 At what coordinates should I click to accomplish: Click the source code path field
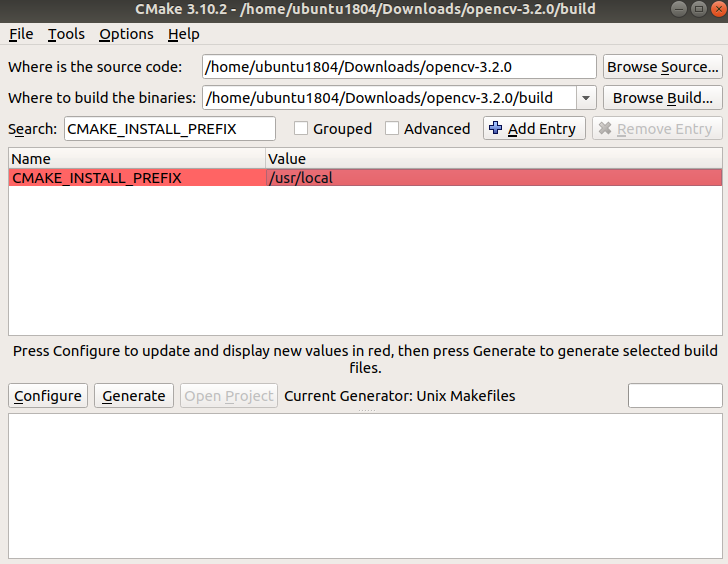(399, 67)
